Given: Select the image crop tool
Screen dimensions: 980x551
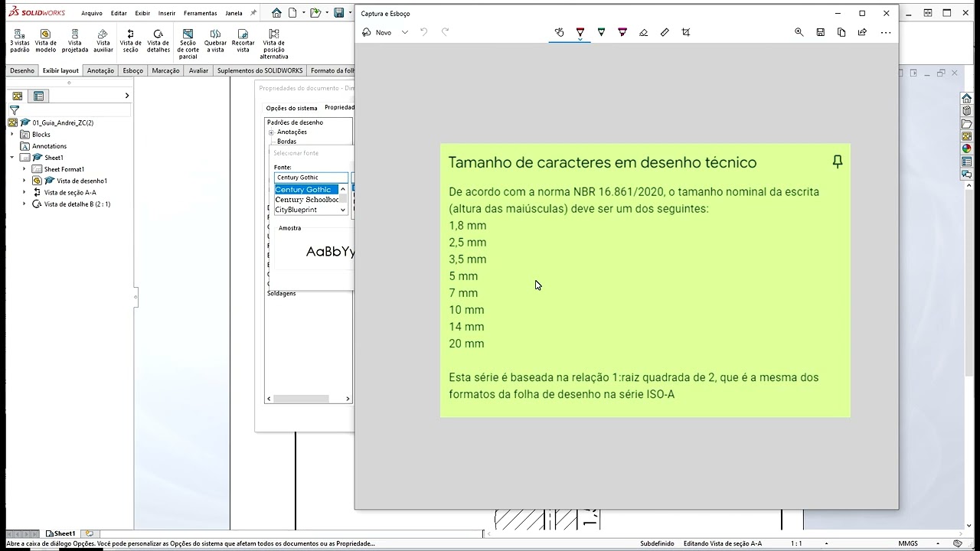Looking at the screenshot, I should click(685, 32).
